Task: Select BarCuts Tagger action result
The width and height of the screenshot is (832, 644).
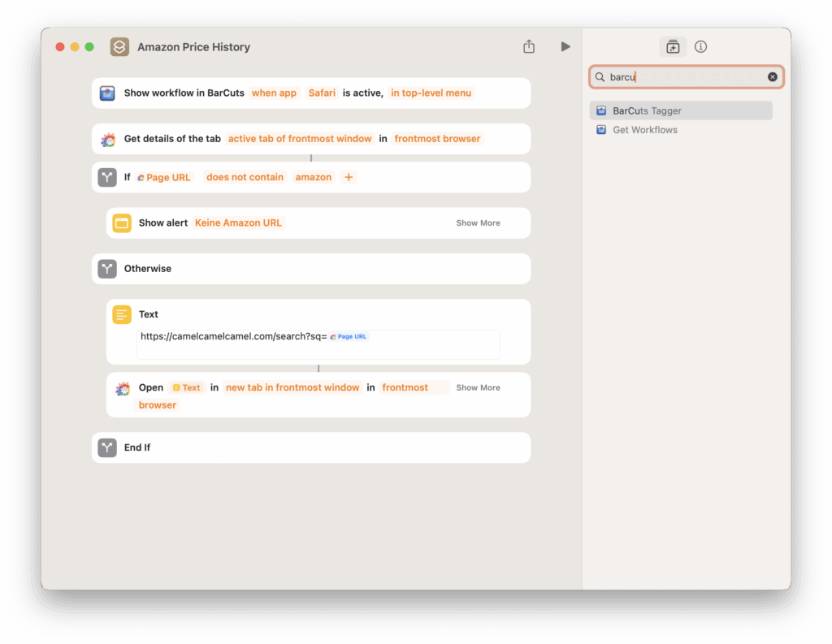Action: click(681, 111)
